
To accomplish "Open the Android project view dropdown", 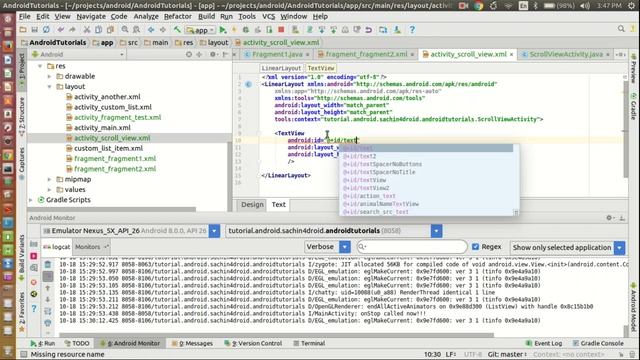I will pos(78,54).
